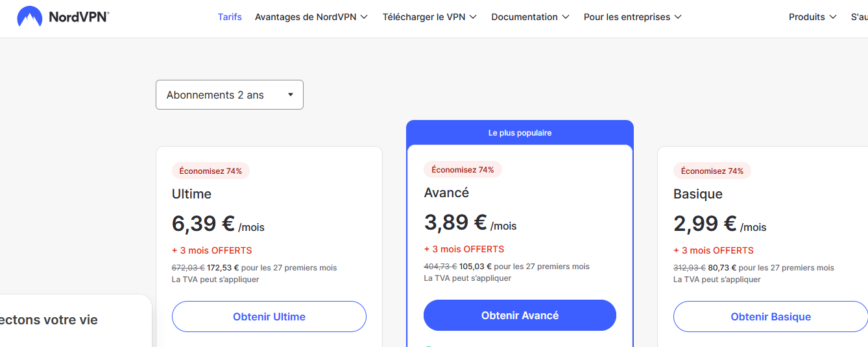
Task: Click Économisez 74% badge on Avancé card
Action: [463, 170]
